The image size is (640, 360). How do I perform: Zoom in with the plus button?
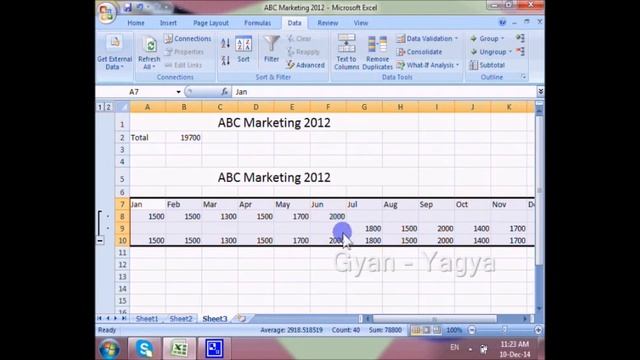click(x=538, y=330)
